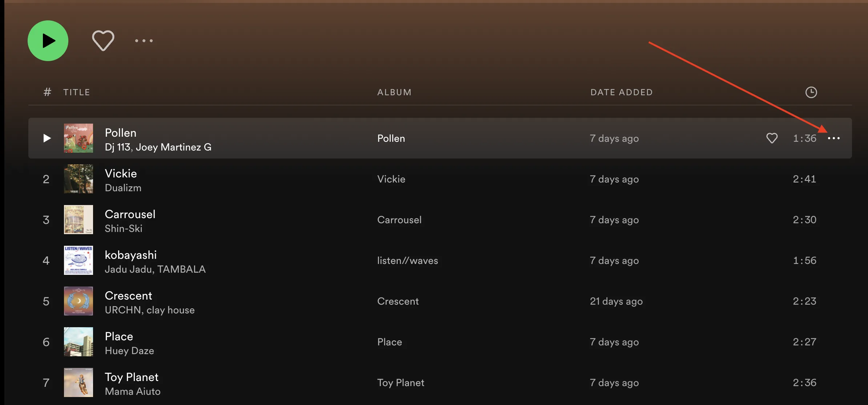This screenshot has width=868, height=405.
Task: Open the playlist's three-dot more options
Action: coord(144,41)
